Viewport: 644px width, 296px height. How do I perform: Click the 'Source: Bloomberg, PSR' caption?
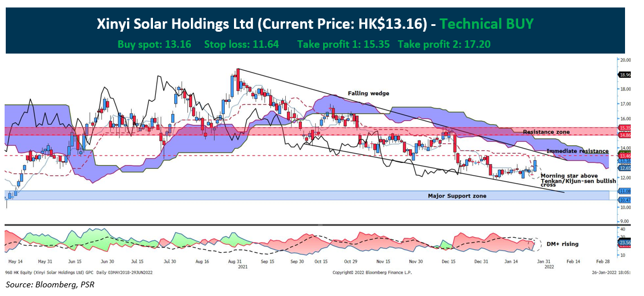pyautogui.click(x=49, y=284)
